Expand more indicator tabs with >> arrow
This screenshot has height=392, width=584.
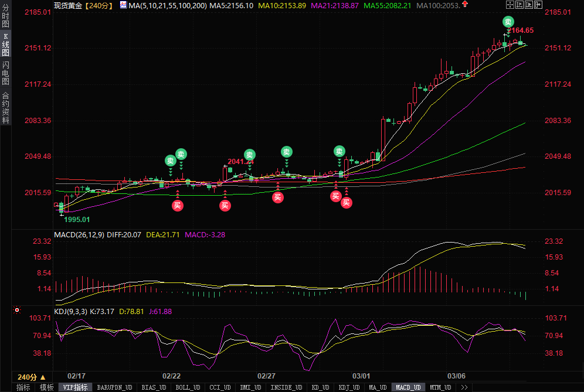464,387
